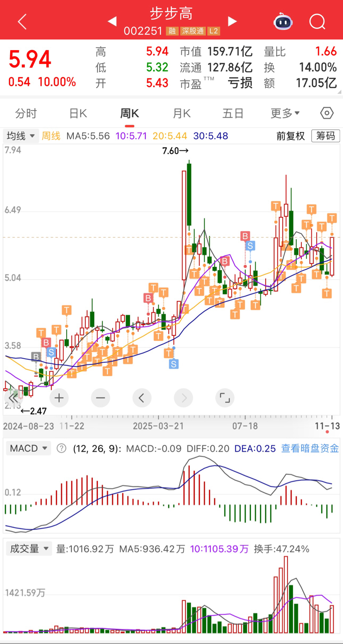Image resolution: width=343 pixels, height=644 pixels.
Task: Tap the 10:5.71 moving average value
Action: [131, 136]
